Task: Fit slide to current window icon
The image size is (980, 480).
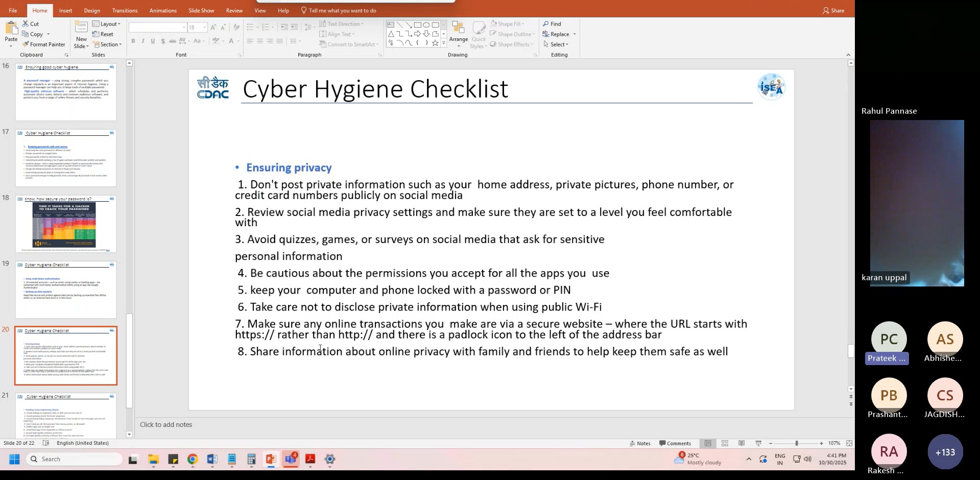Action: coord(849,443)
